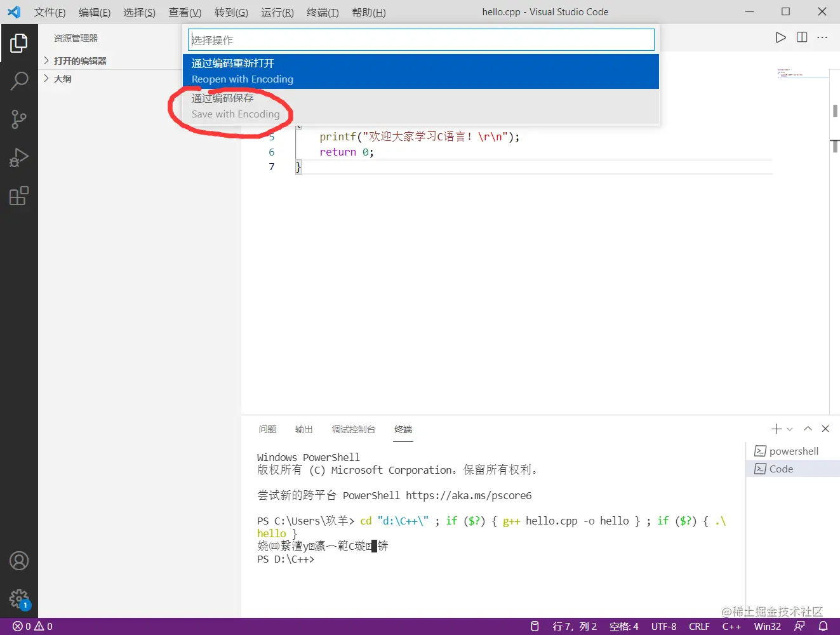Open the 帮助(H) menu
The height and width of the screenshot is (635, 840).
click(x=368, y=12)
